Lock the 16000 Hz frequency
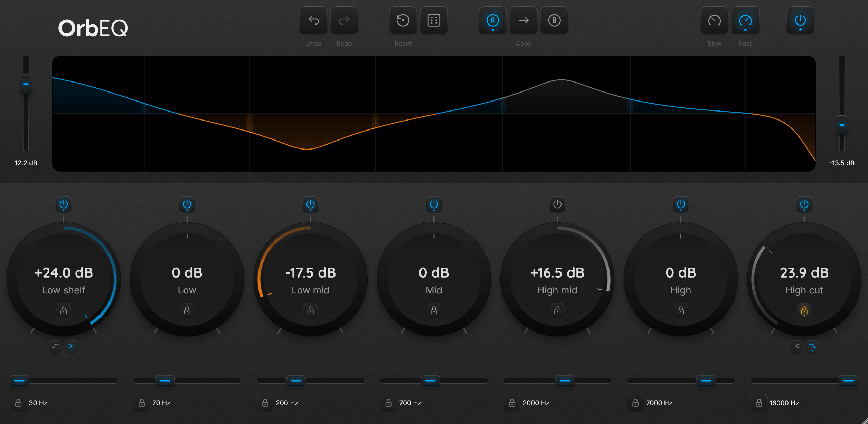This screenshot has width=868, height=424. pyautogui.click(x=759, y=403)
